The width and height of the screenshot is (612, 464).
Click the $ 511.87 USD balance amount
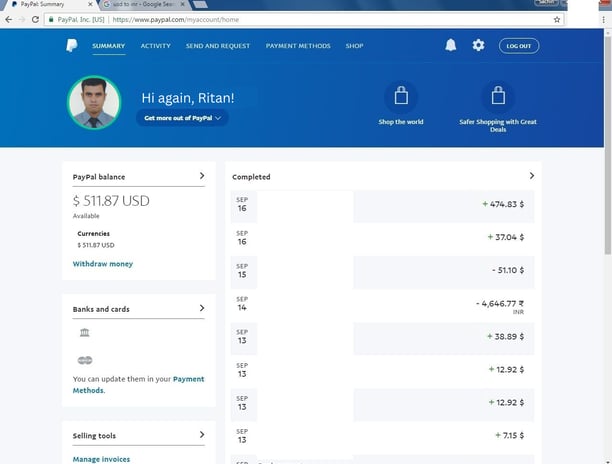point(111,201)
